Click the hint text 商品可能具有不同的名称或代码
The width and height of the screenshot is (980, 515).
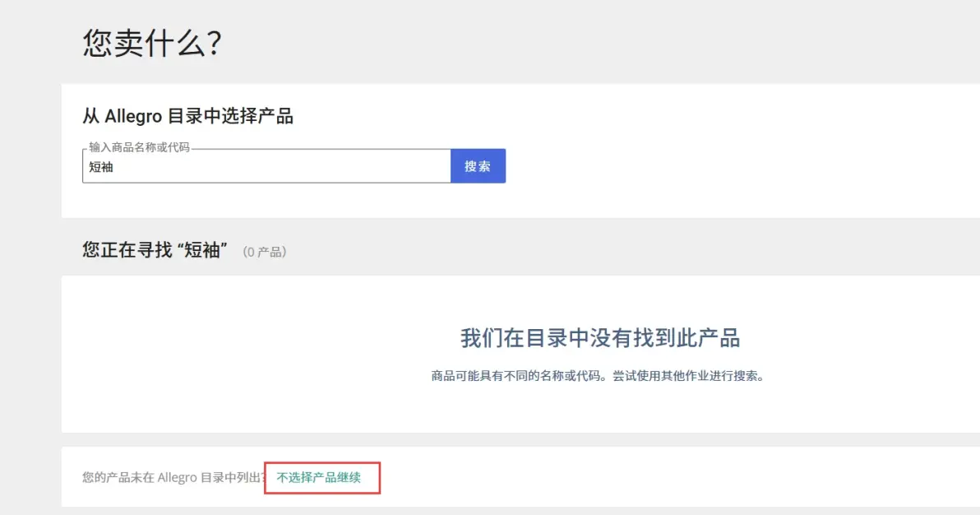point(515,376)
